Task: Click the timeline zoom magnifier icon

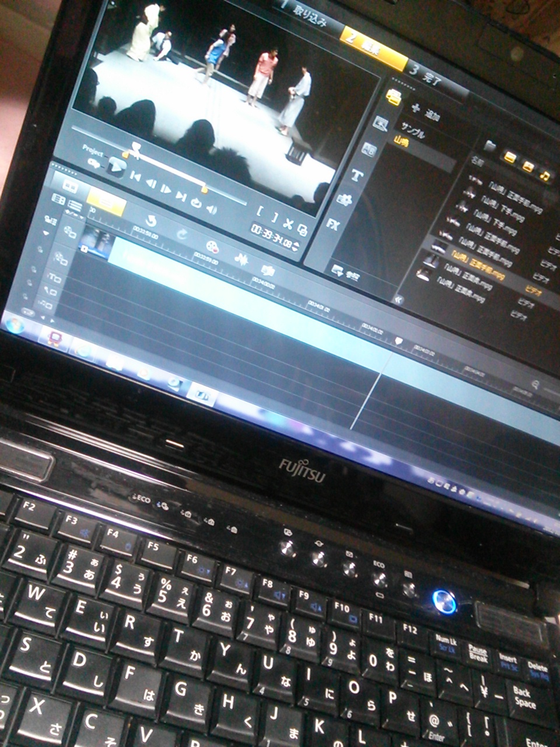Action: tap(535, 384)
